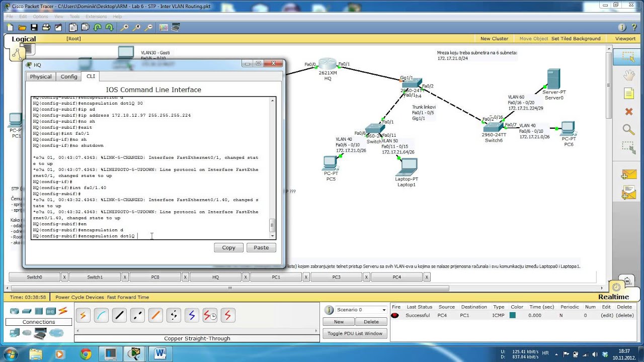Click Power Cycle Devices

(x=79, y=297)
